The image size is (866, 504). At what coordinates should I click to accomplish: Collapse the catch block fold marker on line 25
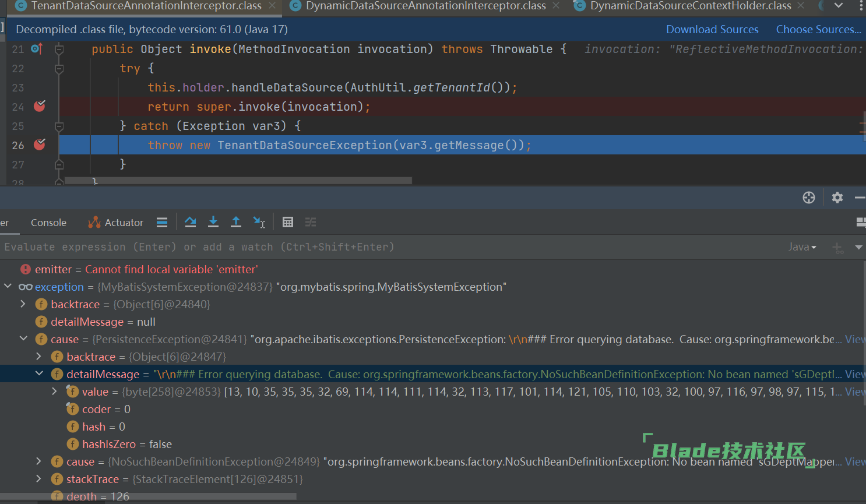tap(59, 126)
